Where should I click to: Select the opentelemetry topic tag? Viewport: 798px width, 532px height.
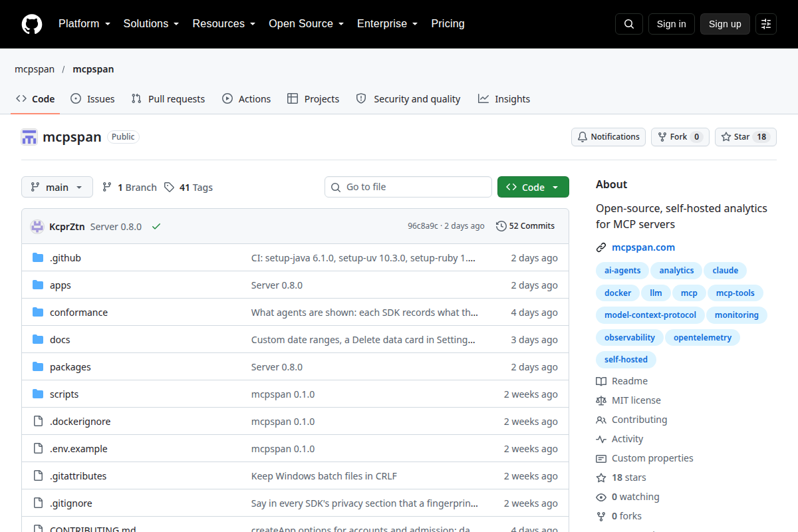pyautogui.click(x=702, y=338)
